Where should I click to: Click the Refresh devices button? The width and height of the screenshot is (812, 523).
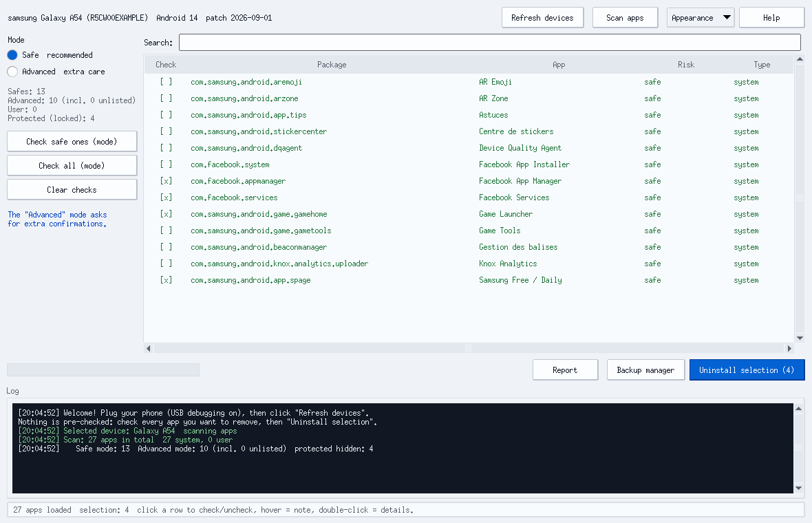[x=542, y=18]
